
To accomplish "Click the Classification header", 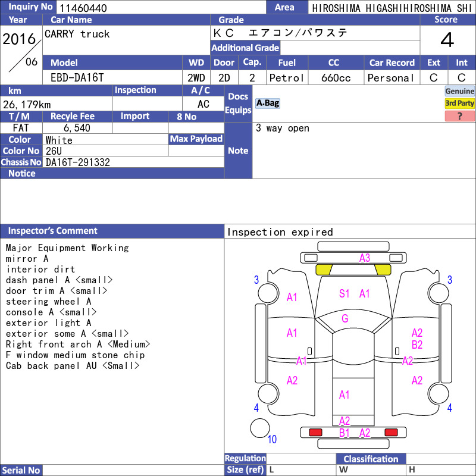I will click(371, 459).
